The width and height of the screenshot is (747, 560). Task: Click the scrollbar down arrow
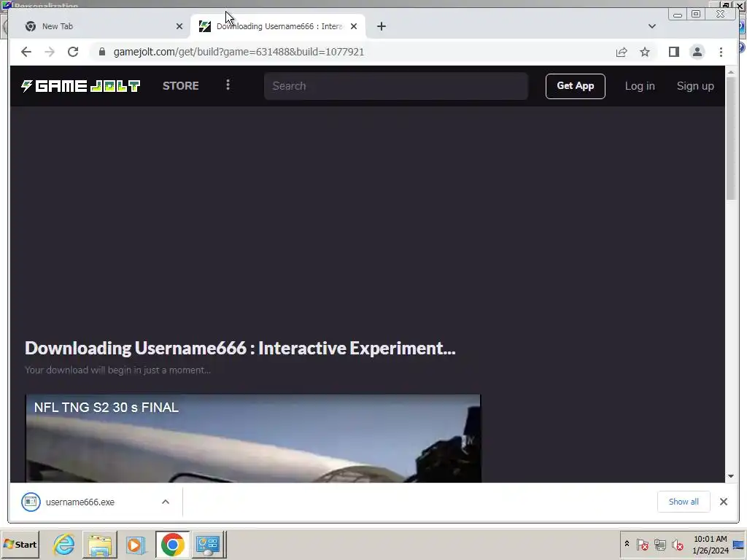(x=731, y=476)
